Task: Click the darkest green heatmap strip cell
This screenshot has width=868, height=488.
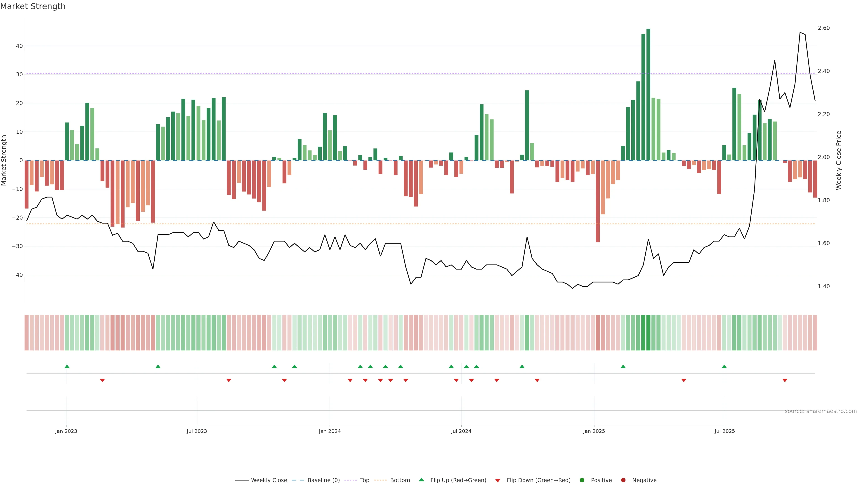Action: [648, 332]
